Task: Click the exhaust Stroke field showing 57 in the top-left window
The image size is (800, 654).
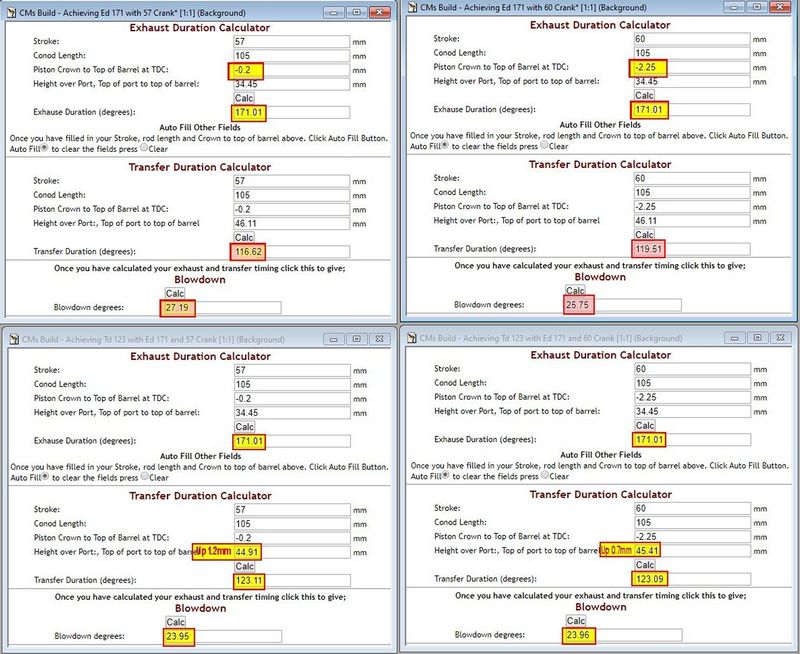Action: tap(292, 42)
